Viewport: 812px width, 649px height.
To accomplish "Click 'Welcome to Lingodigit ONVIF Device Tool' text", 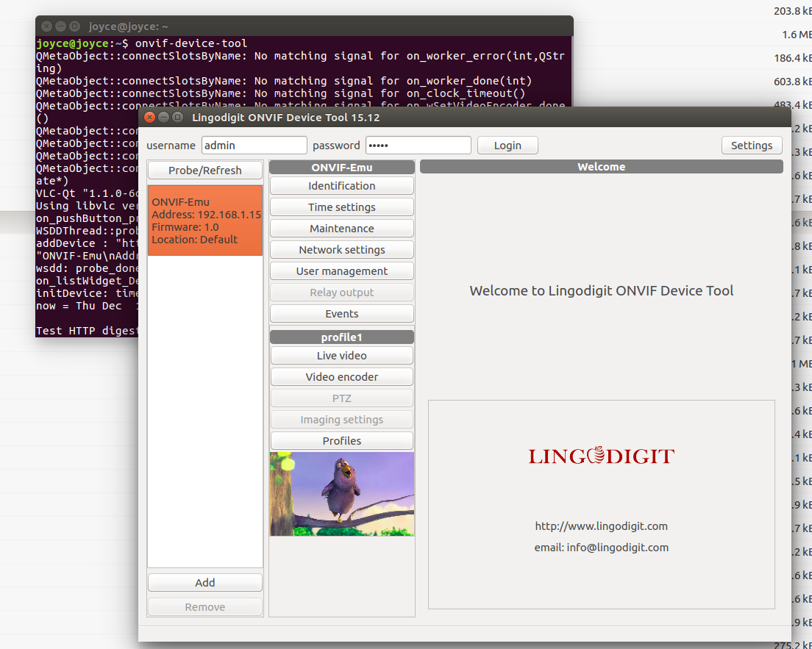I will [x=601, y=290].
